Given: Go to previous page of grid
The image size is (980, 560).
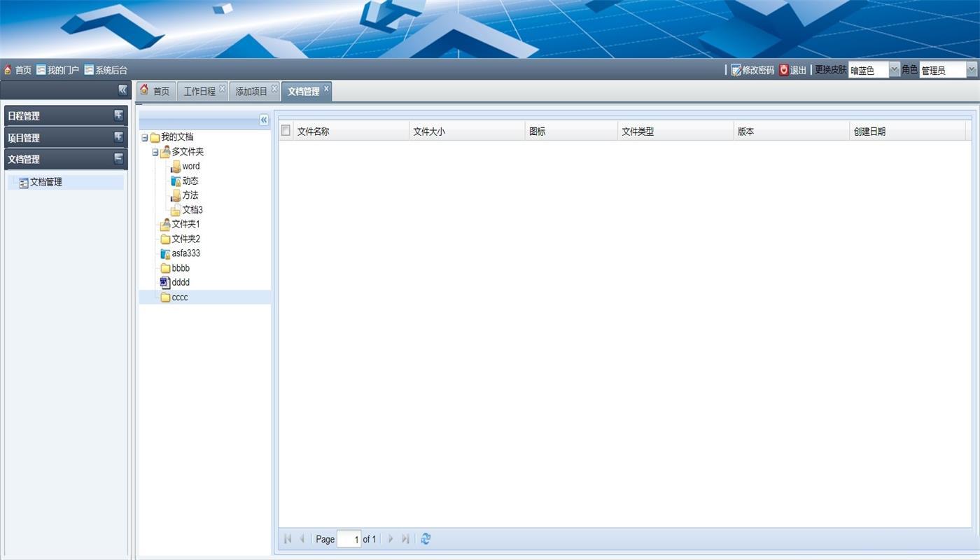Looking at the screenshot, I should (x=302, y=539).
